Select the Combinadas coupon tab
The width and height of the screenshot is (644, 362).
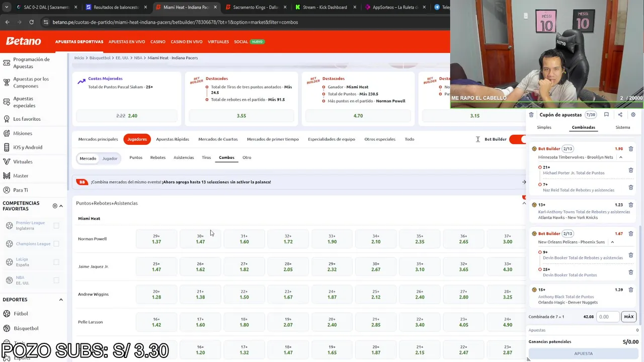[583, 127]
